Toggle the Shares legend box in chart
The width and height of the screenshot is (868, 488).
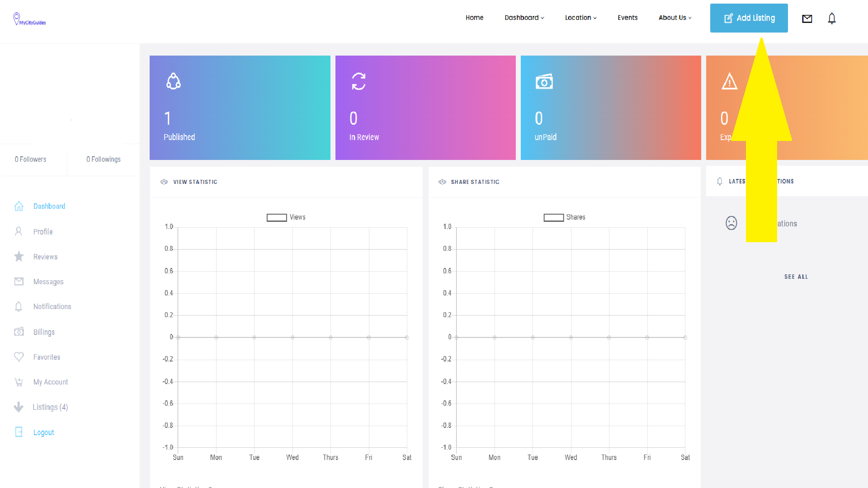[x=553, y=218]
